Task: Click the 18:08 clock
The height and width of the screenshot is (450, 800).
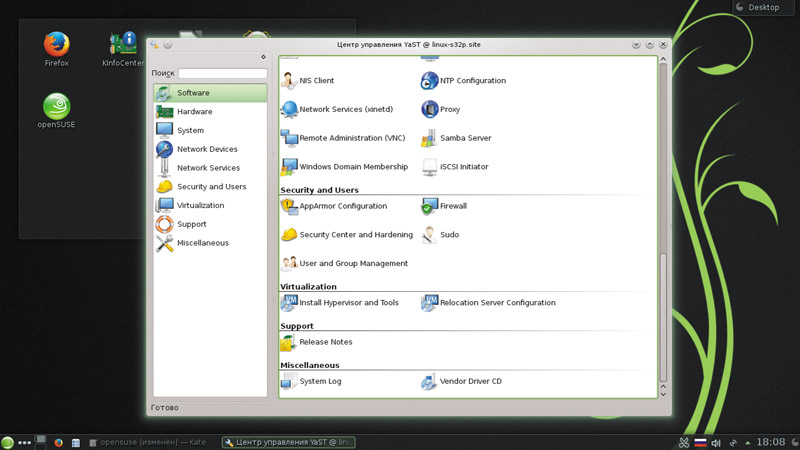Action: (x=771, y=442)
